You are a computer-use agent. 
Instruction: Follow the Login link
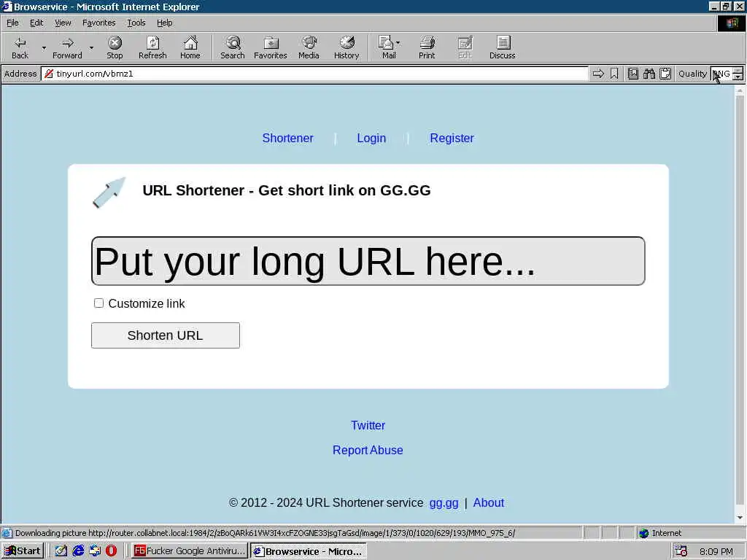[x=371, y=138]
